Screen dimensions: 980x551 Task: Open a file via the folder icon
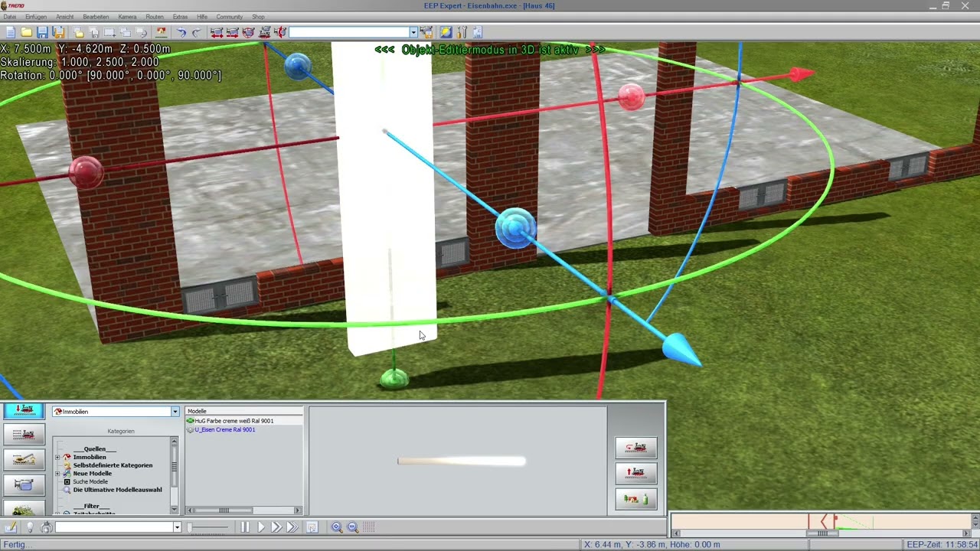pyautogui.click(x=26, y=32)
